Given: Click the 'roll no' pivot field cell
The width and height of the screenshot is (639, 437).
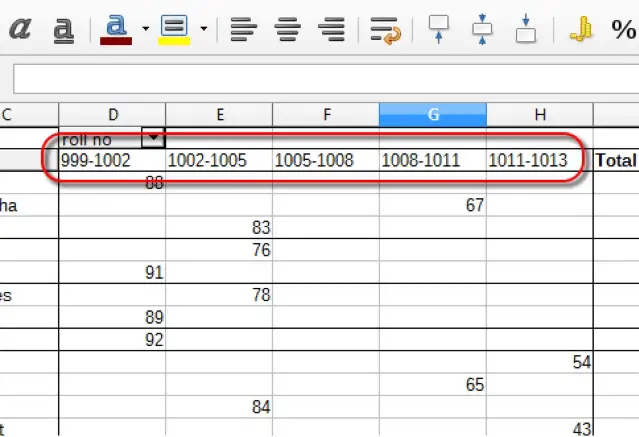Looking at the screenshot, I should (x=101, y=139).
